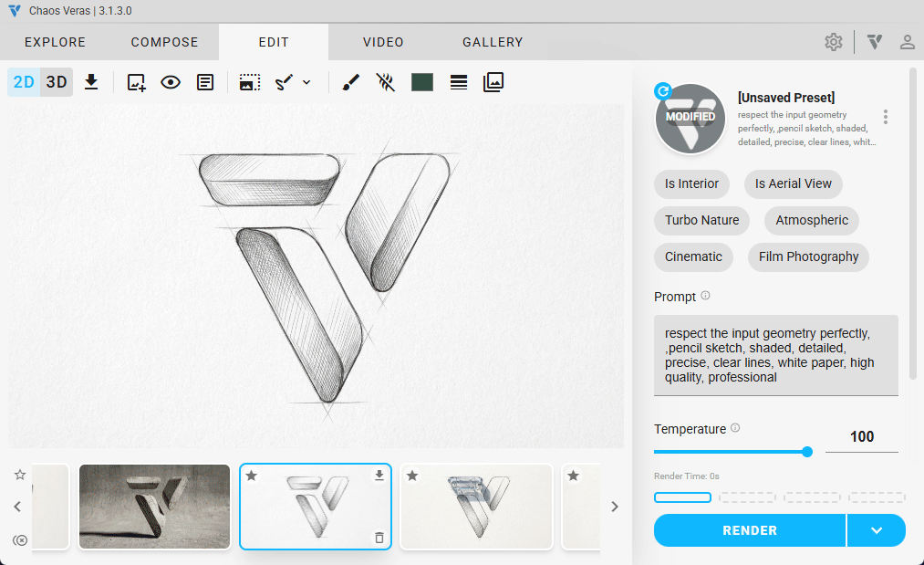Open the settings gear icon
The width and height of the screenshot is (924, 565).
[x=833, y=42]
